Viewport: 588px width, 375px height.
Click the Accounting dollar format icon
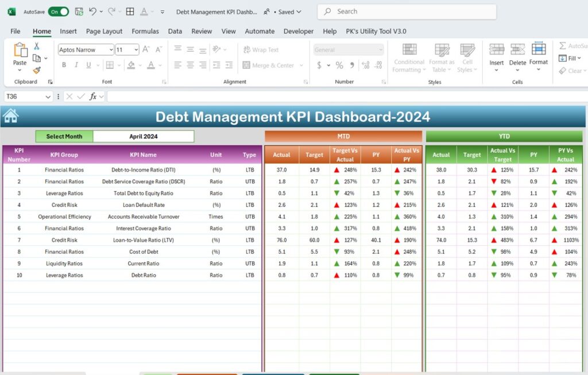[319, 65]
